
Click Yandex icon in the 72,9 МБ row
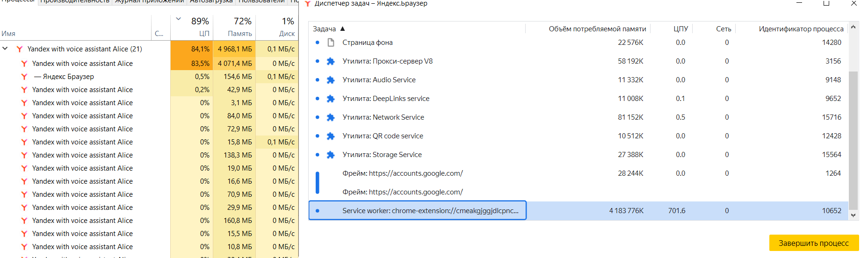tap(24, 129)
